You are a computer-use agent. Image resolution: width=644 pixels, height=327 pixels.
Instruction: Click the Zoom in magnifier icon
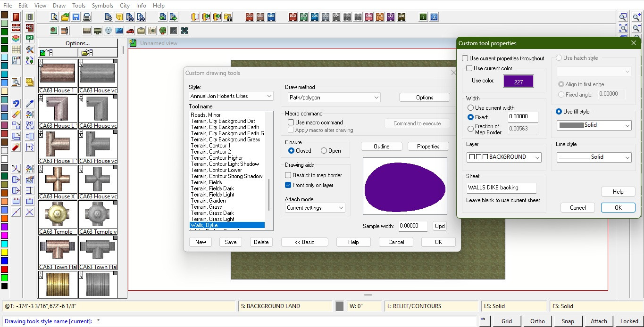[636, 17]
